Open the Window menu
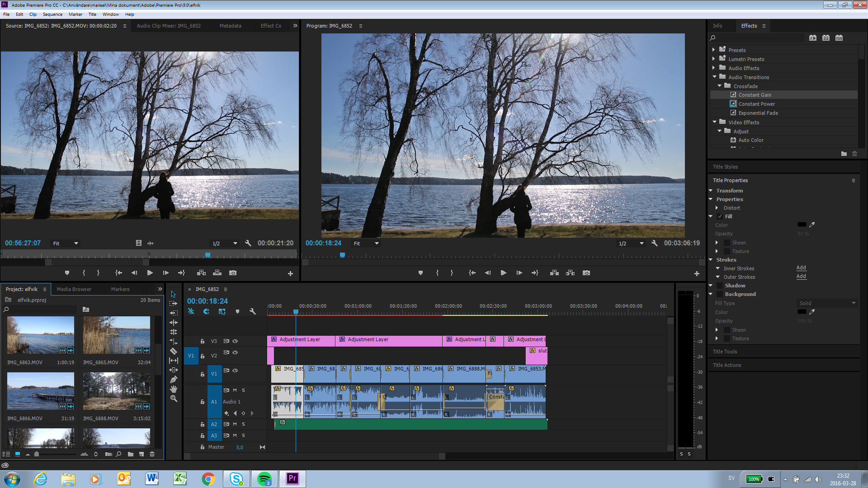The width and height of the screenshot is (868, 488). tap(110, 14)
